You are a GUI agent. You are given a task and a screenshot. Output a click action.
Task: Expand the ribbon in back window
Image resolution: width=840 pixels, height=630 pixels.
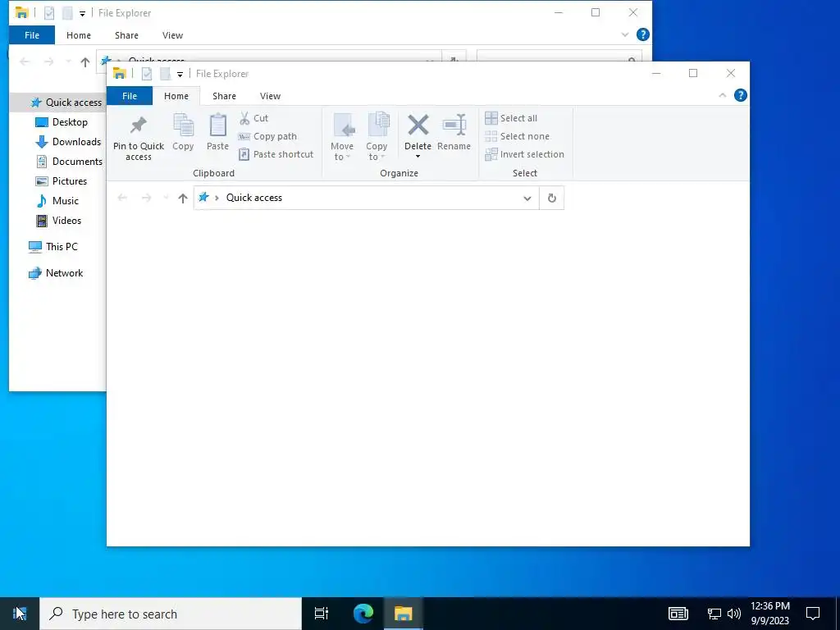click(624, 34)
